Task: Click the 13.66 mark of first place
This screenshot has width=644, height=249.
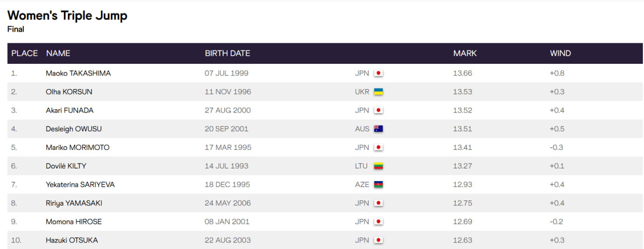Action: [462, 73]
